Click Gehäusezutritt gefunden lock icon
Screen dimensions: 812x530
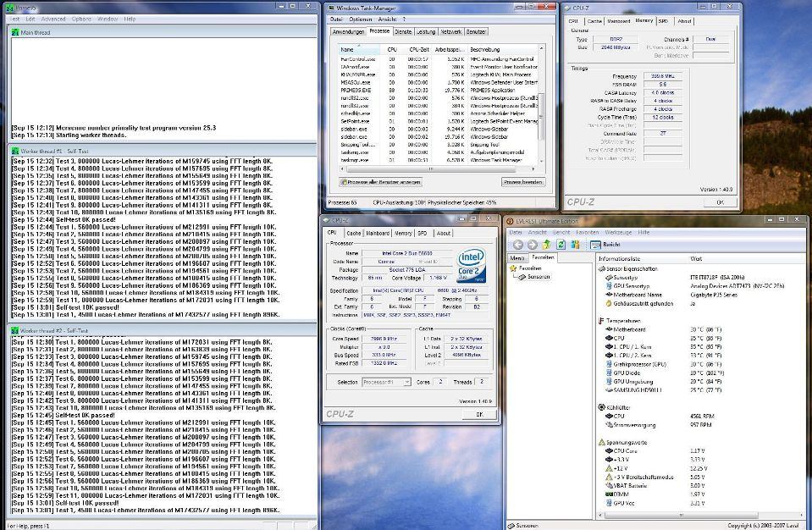[x=609, y=304]
